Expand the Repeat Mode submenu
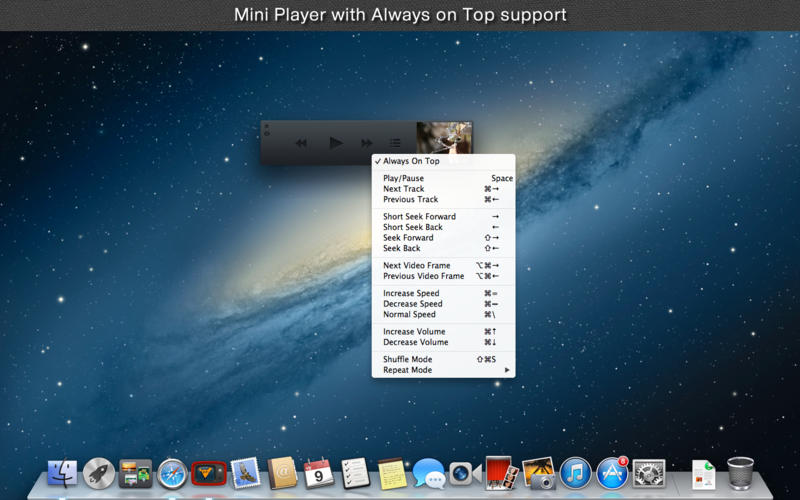 pos(443,370)
